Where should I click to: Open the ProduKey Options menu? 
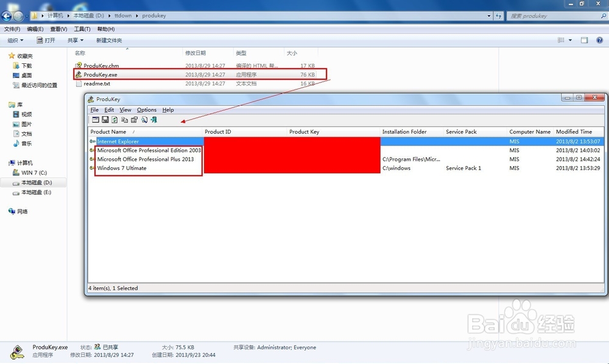[x=146, y=110]
